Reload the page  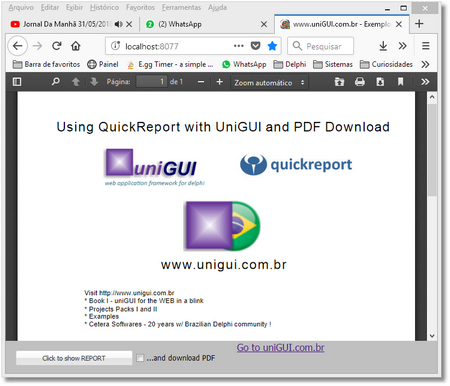point(57,46)
